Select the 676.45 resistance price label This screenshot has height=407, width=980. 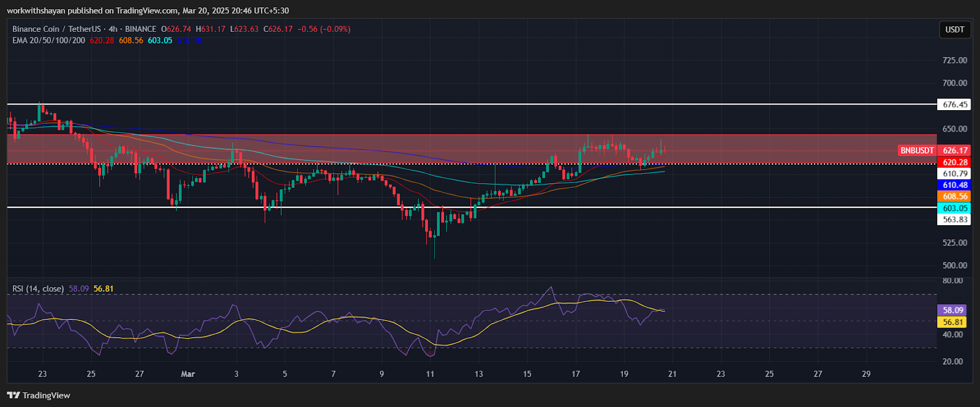click(x=954, y=105)
